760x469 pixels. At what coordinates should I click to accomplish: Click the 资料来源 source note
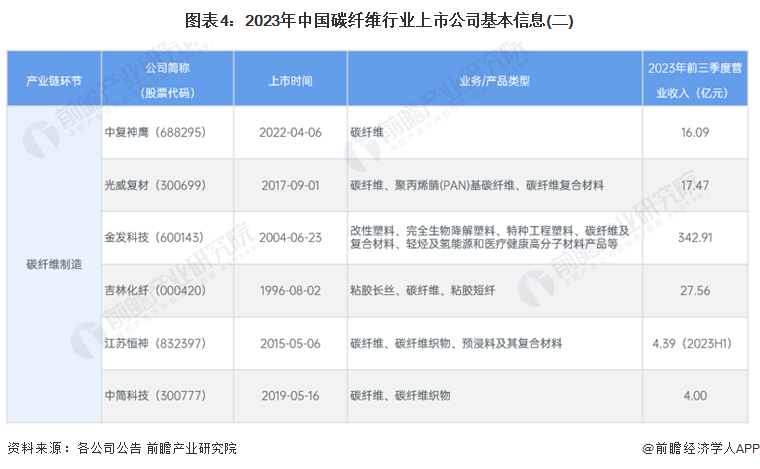pyautogui.click(x=122, y=449)
